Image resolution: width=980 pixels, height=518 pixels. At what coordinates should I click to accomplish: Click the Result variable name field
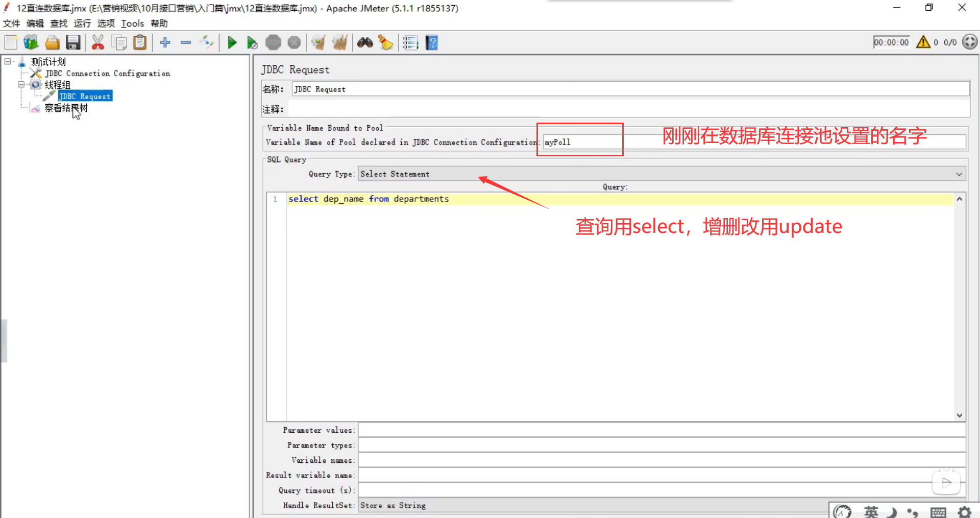click(x=661, y=475)
